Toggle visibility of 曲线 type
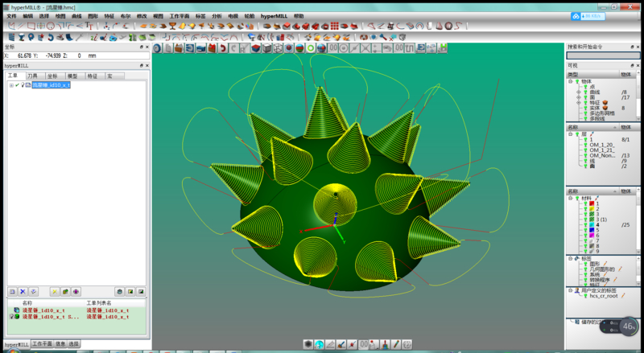 pos(585,92)
